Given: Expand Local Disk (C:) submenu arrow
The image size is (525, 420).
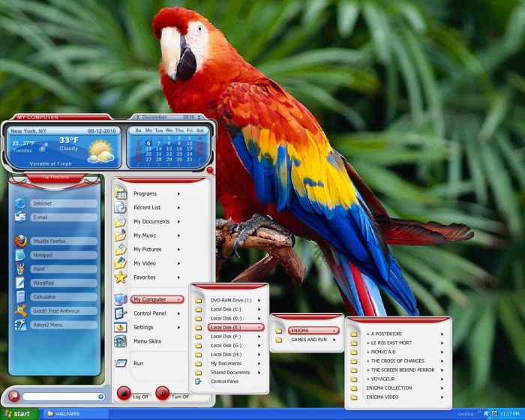Looking at the screenshot, I should point(259,310).
